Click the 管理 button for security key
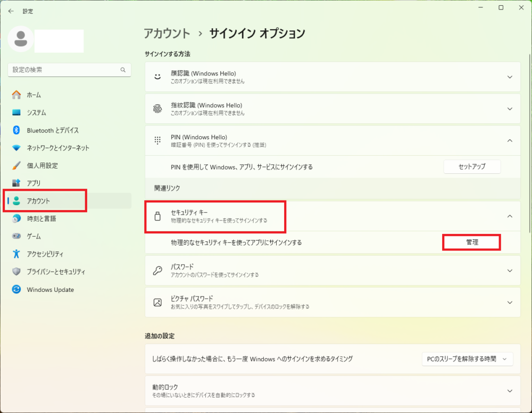The image size is (532, 413). (x=472, y=242)
